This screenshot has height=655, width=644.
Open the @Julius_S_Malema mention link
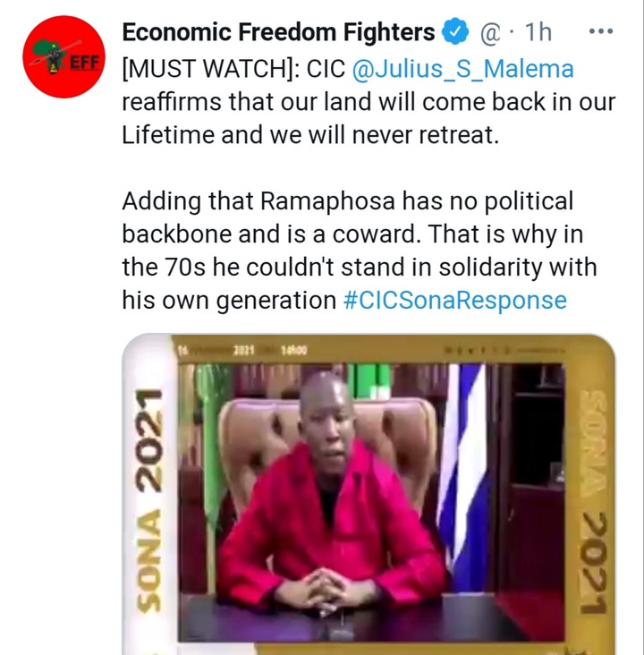click(x=462, y=69)
